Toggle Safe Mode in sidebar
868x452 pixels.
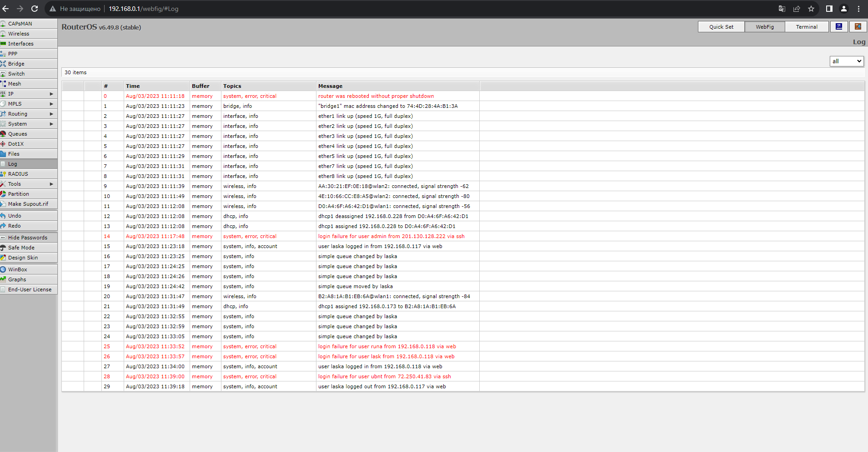[x=29, y=248]
